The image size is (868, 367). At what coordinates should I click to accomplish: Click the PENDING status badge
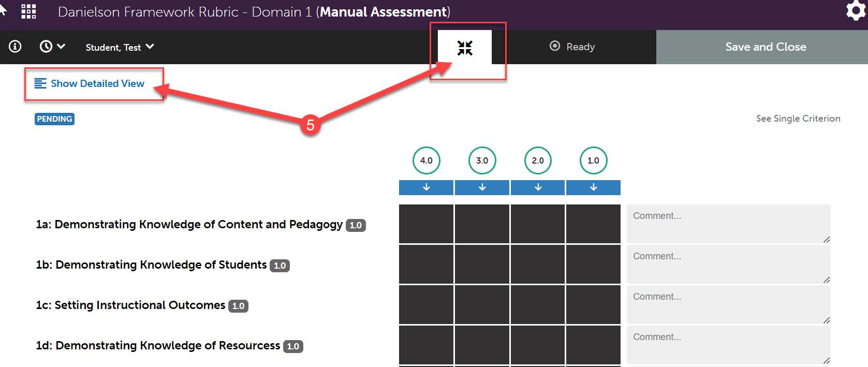54,119
